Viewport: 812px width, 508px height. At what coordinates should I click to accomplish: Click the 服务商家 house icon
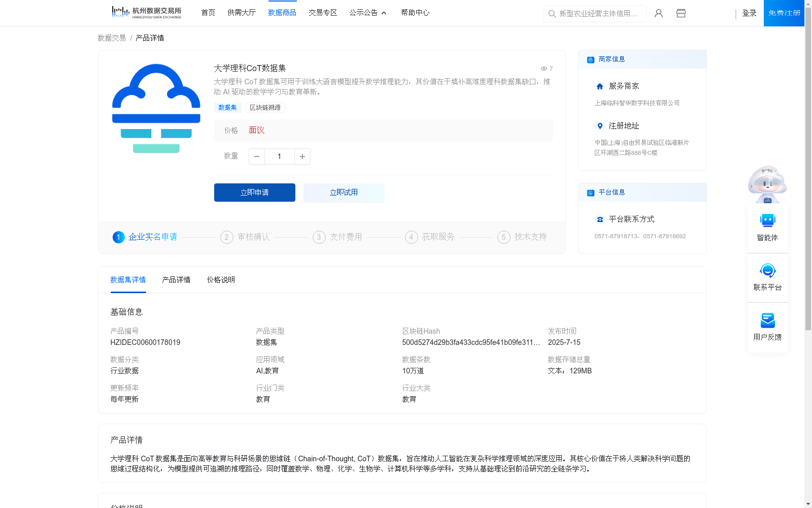tap(600, 86)
